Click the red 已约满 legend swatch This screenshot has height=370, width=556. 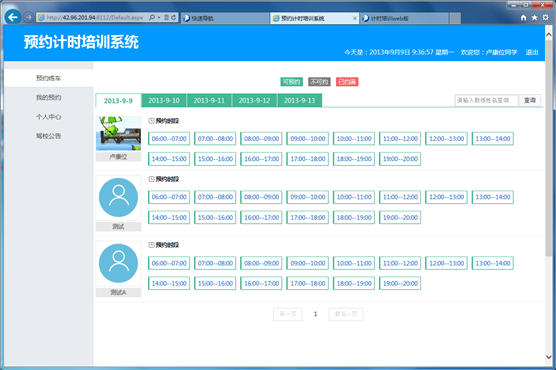click(347, 82)
